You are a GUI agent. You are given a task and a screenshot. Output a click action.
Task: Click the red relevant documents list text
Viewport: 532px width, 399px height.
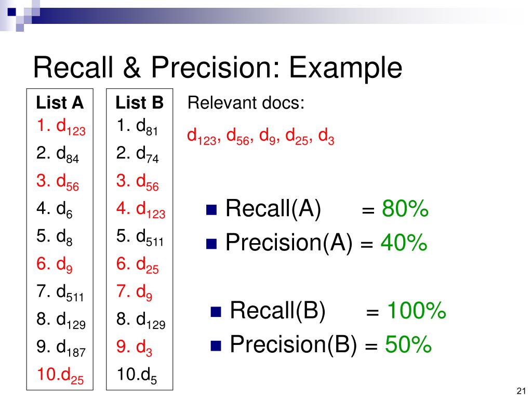[x=261, y=137]
